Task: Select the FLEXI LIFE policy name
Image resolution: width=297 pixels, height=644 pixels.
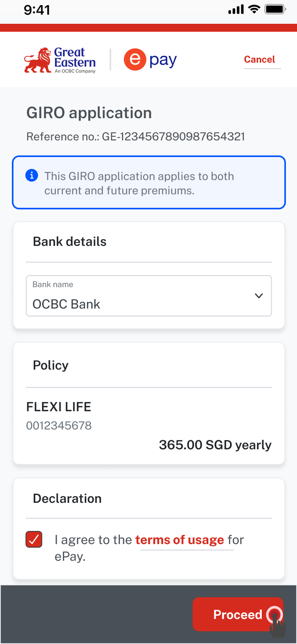Action: 59,407
